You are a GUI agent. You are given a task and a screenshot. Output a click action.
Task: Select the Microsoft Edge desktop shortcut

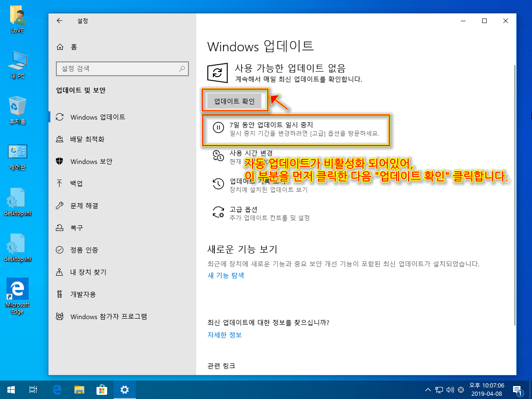[x=17, y=297]
